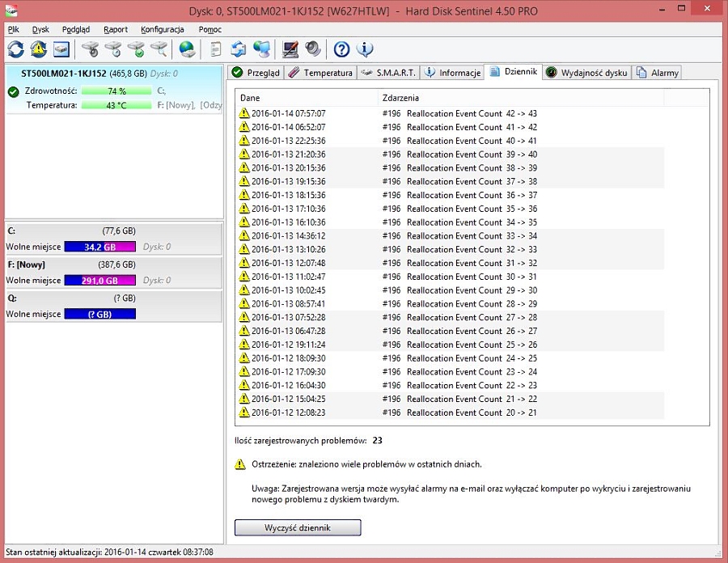This screenshot has width=728, height=563.
Task: Select log entry Reallocation Event Count 42 -> 43
Action: point(451,113)
